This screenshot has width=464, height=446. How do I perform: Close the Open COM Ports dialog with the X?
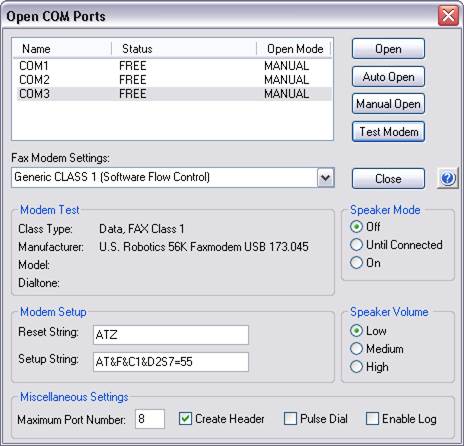coord(448,16)
